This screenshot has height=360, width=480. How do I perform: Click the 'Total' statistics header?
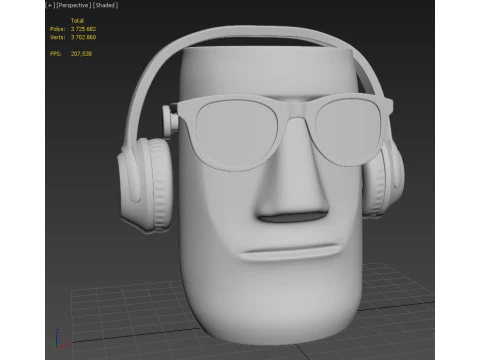coord(77,20)
